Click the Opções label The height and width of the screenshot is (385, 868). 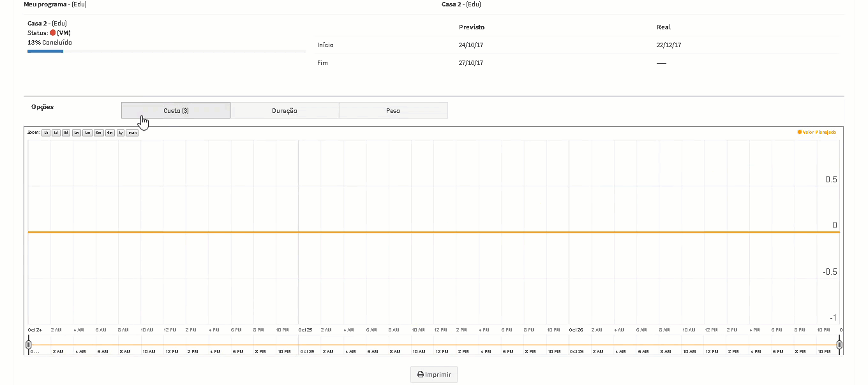click(x=42, y=106)
